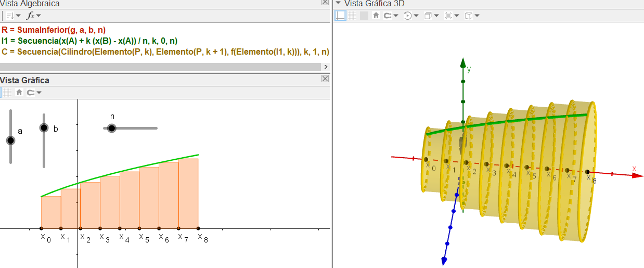This screenshot has width=644, height=268.
Task: Click the clipping box icon in 3D toolbar
Action: coord(449,16)
